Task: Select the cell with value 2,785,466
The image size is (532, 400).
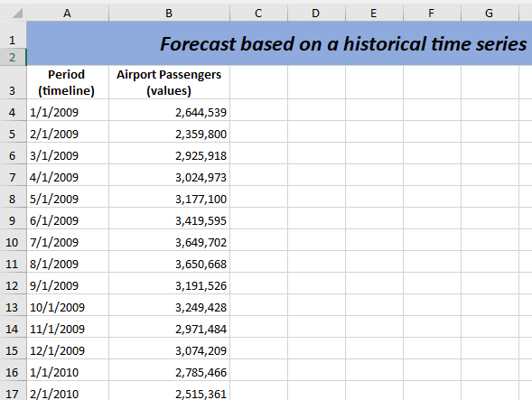Action: pos(169,370)
